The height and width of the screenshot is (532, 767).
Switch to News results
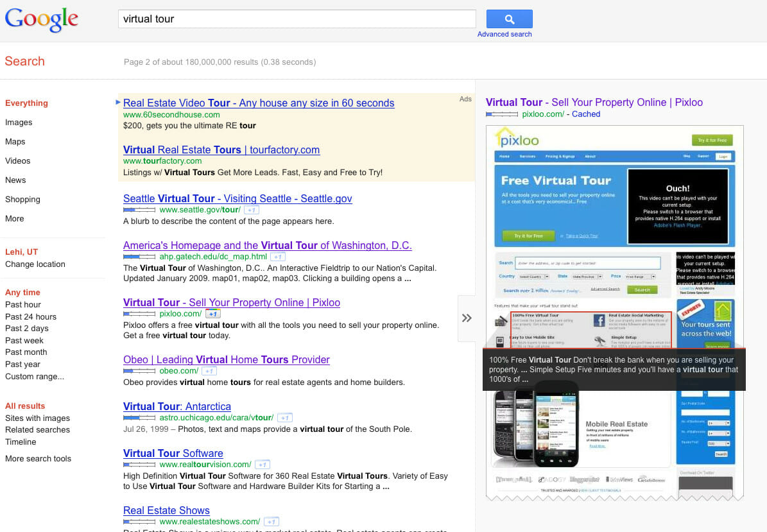click(15, 180)
